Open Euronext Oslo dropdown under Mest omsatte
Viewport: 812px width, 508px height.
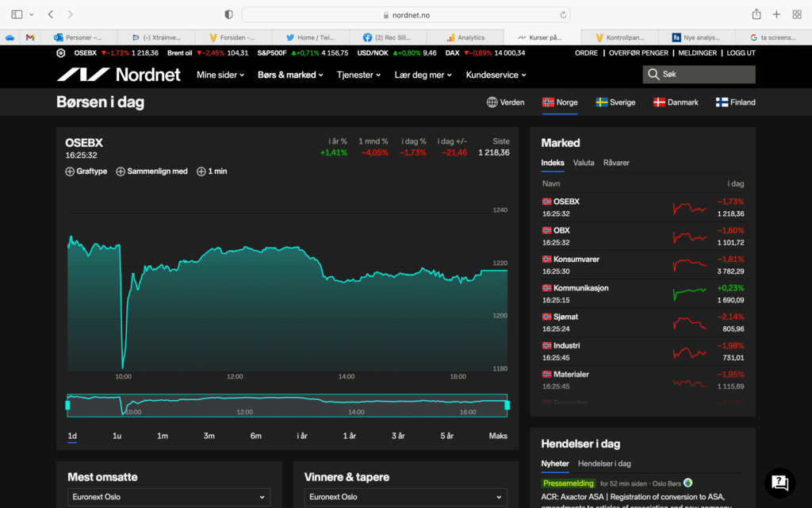[x=168, y=498]
